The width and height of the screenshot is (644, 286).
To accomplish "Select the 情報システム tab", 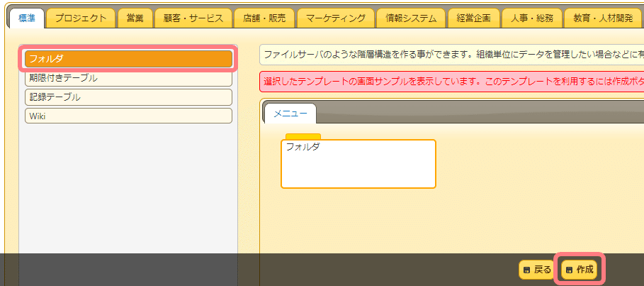I will click(x=411, y=18).
